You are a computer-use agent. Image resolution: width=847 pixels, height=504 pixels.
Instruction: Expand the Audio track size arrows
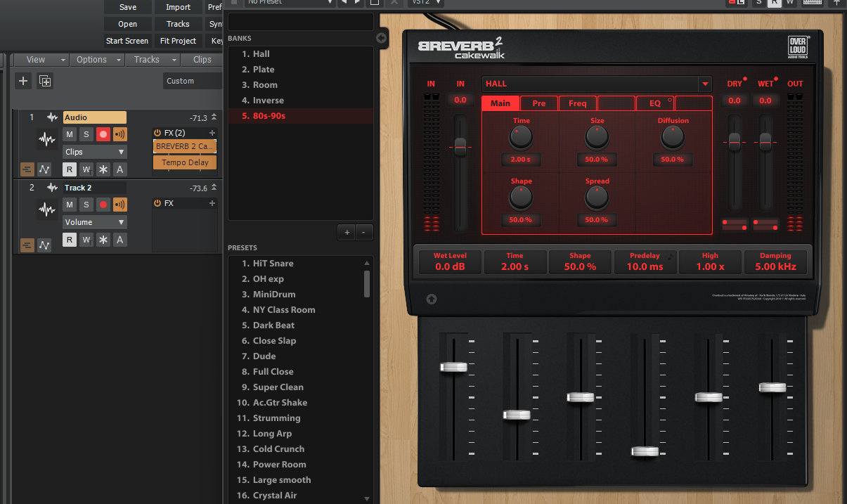click(x=214, y=117)
